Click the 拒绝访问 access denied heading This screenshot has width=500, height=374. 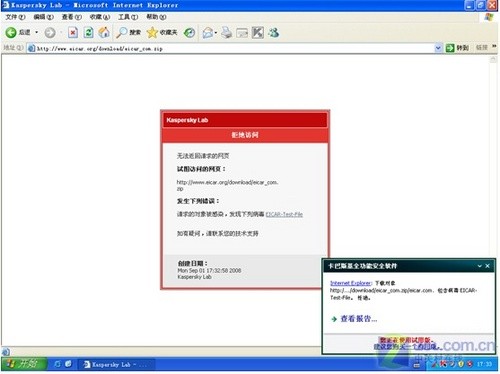[245, 135]
